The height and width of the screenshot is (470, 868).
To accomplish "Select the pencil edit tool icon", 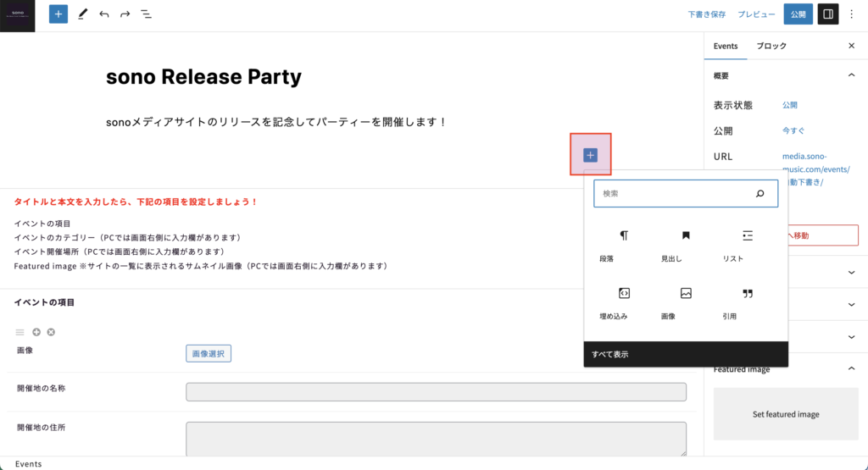I will point(82,14).
